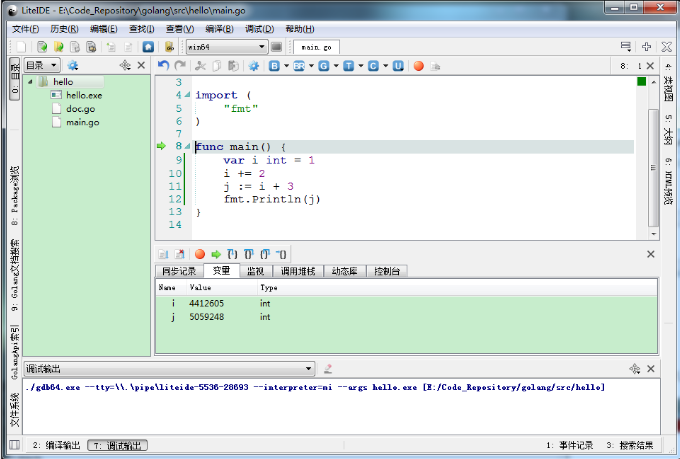Image resolution: width=680 pixels, height=459 pixels.
Task: Open dropdown arrow next to BR icon
Action: point(311,66)
